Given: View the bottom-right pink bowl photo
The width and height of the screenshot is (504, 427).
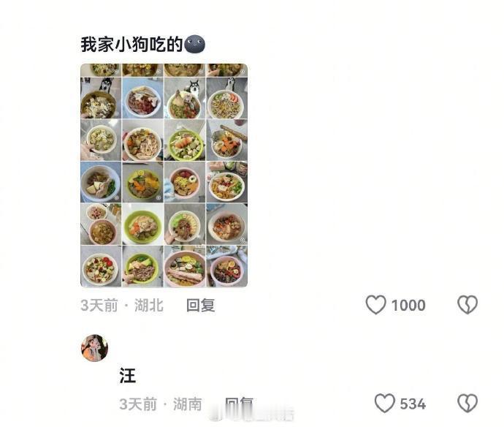Looking at the screenshot, I should coord(227,266).
